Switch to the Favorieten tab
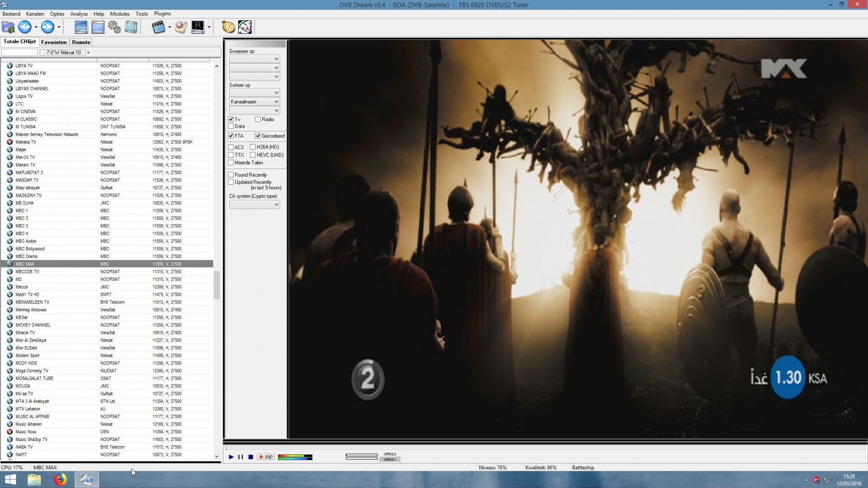The height and width of the screenshot is (488, 868). 54,42
